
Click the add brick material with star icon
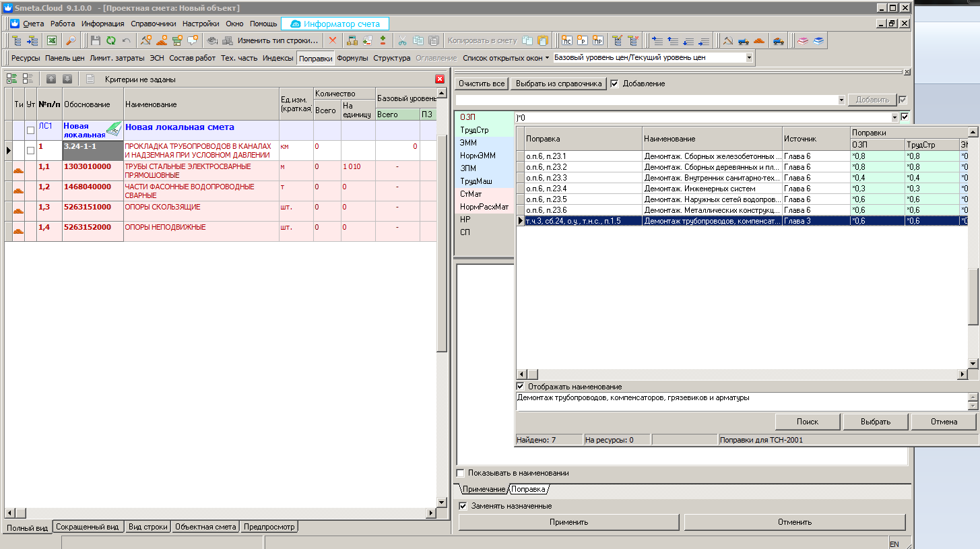tap(162, 40)
